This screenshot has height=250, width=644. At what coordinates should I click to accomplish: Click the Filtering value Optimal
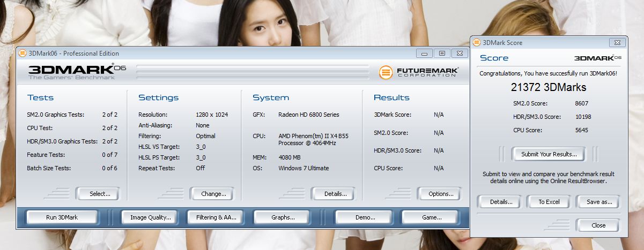point(206,136)
